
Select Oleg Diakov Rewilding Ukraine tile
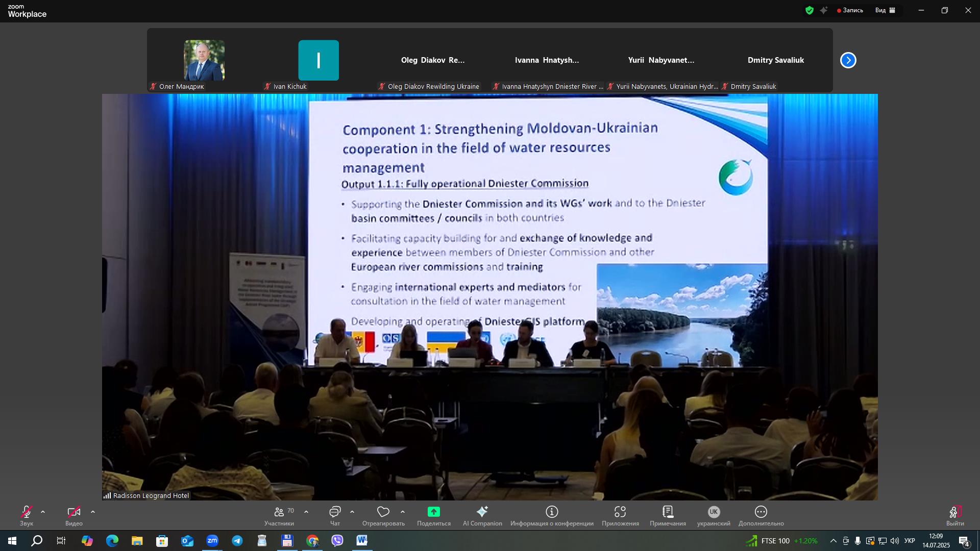tap(433, 60)
